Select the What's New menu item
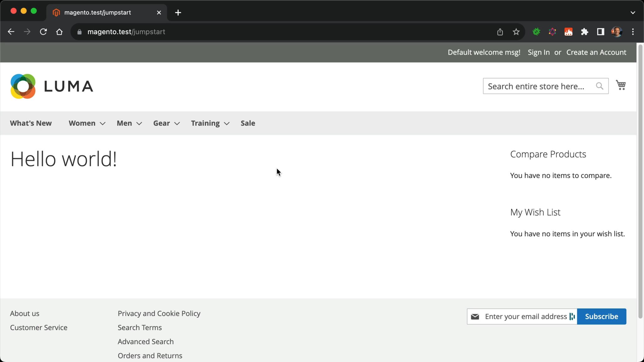This screenshot has width=644, height=362. pos(31,123)
